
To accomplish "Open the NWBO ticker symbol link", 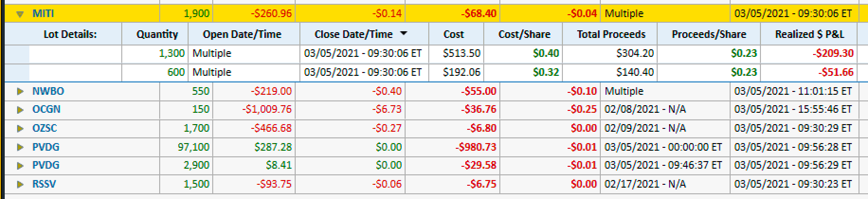I will (x=48, y=91).
